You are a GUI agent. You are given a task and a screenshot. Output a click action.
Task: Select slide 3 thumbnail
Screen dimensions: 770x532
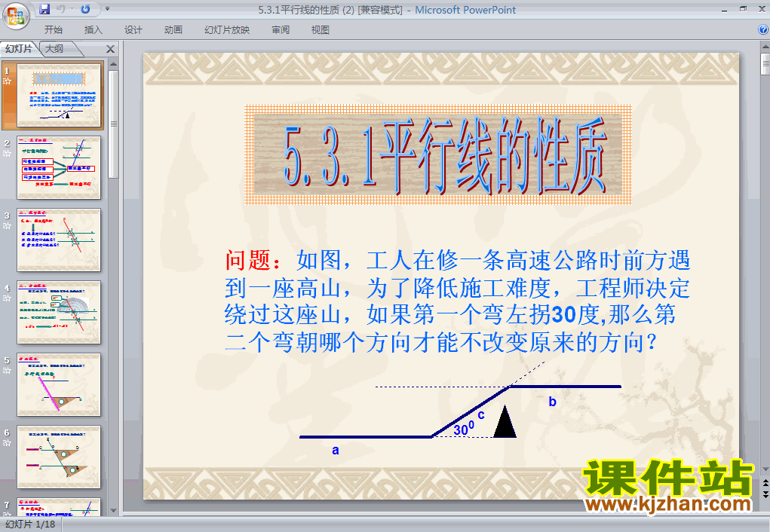pos(58,240)
